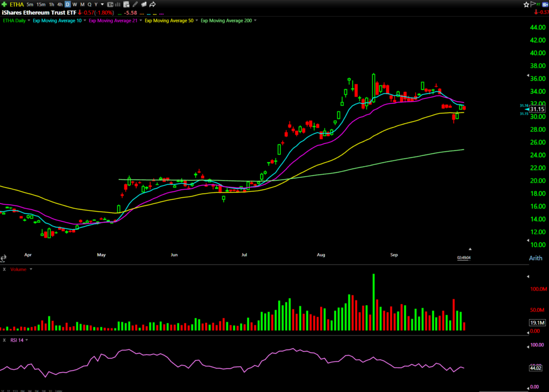Click the Exp Moving Average 50 yellow label

pos(169,20)
